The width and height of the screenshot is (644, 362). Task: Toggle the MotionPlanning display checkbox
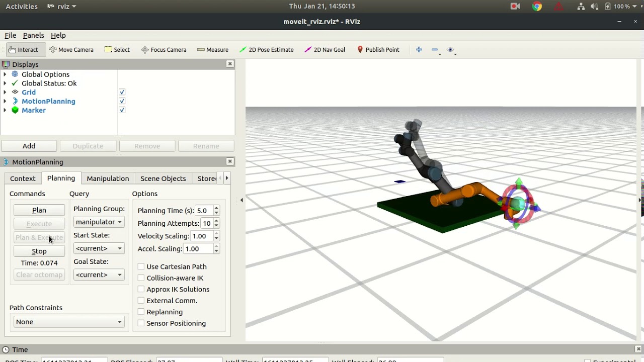pyautogui.click(x=122, y=101)
